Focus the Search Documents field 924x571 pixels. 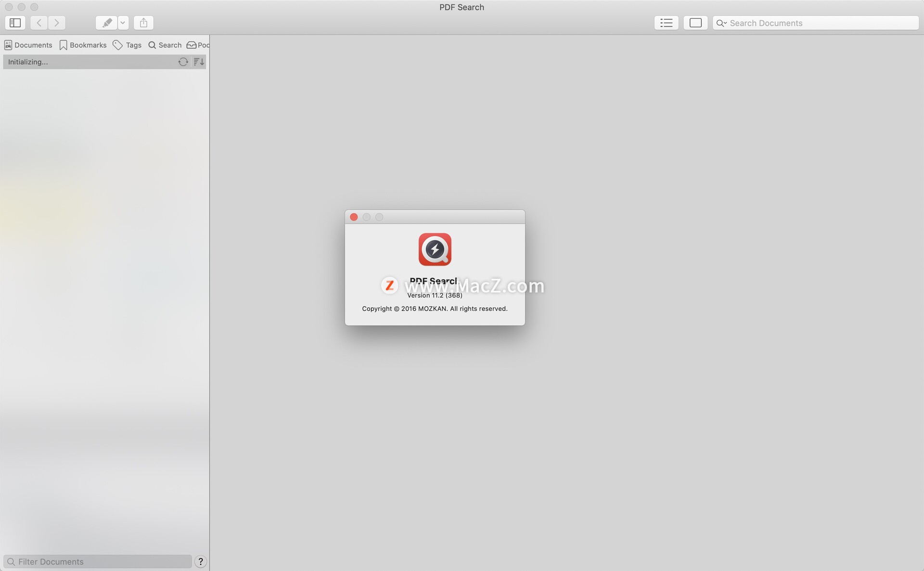(x=816, y=23)
